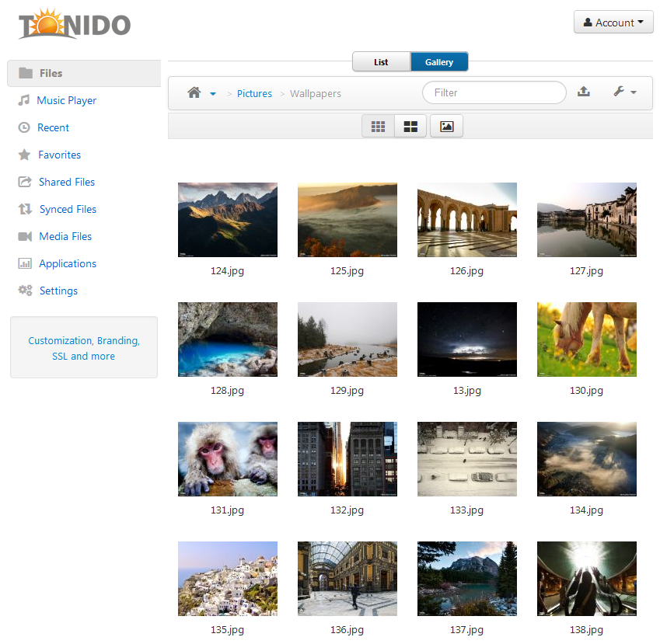Click the Applications chart icon
The width and height of the screenshot is (660, 644).
point(25,264)
